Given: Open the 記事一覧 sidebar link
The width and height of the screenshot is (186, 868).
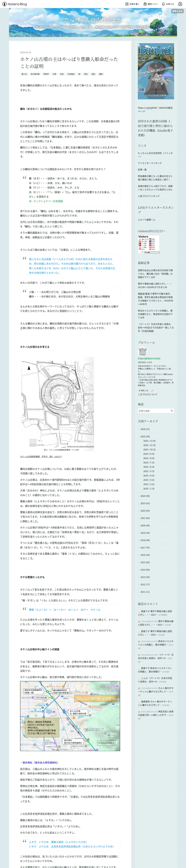Looking at the screenshot, I should [142, 170].
